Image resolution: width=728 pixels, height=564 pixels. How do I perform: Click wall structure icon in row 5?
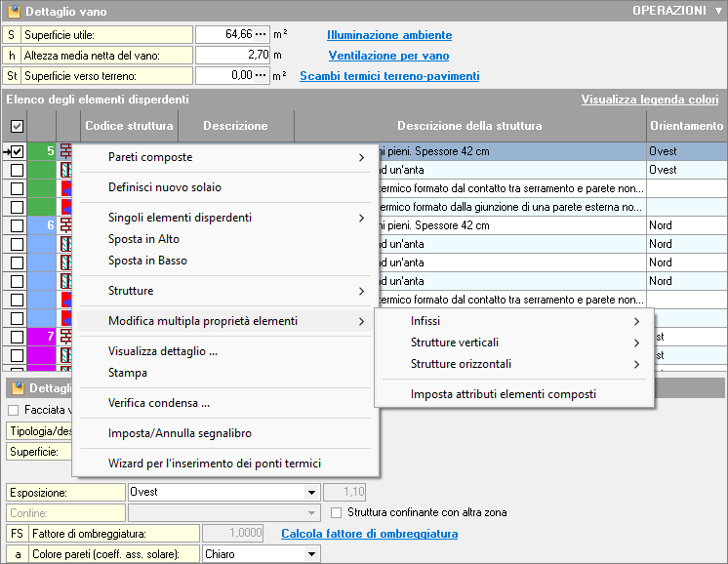point(66,151)
